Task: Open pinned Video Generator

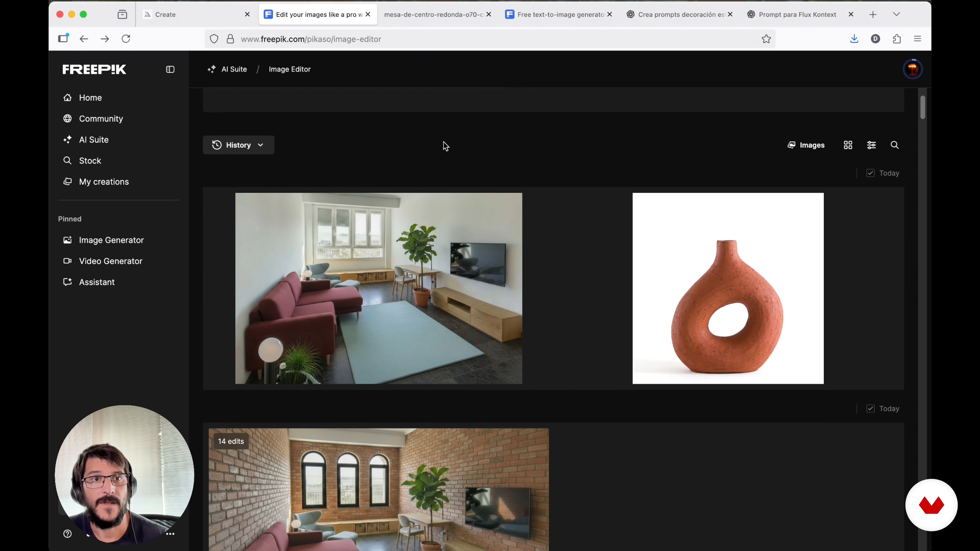Action: tap(110, 261)
